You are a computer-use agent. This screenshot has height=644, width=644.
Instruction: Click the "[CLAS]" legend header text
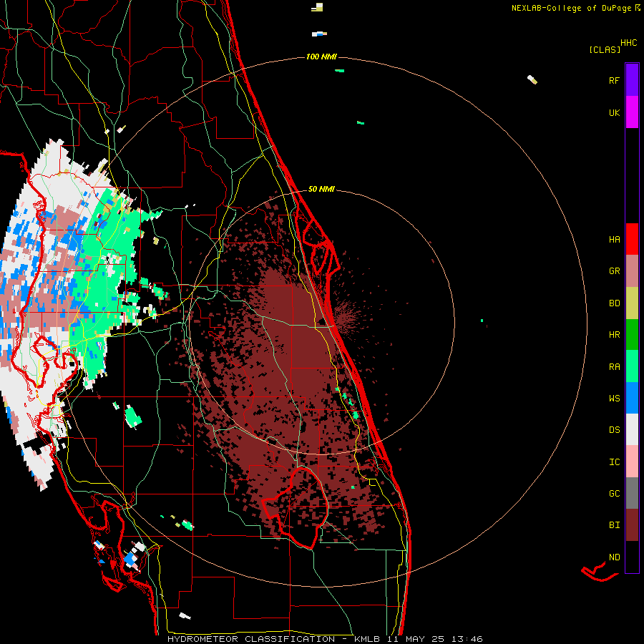click(x=605, y=49)
